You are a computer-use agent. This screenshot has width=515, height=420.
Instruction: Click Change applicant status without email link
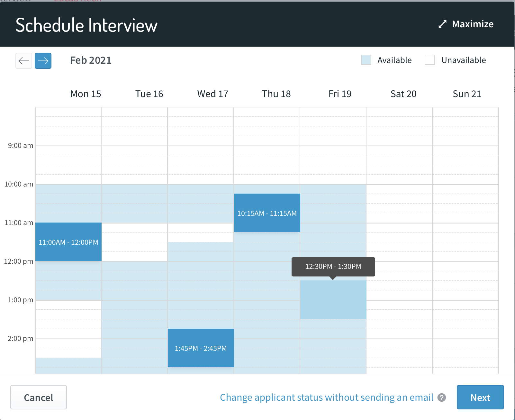click(326, 397)
